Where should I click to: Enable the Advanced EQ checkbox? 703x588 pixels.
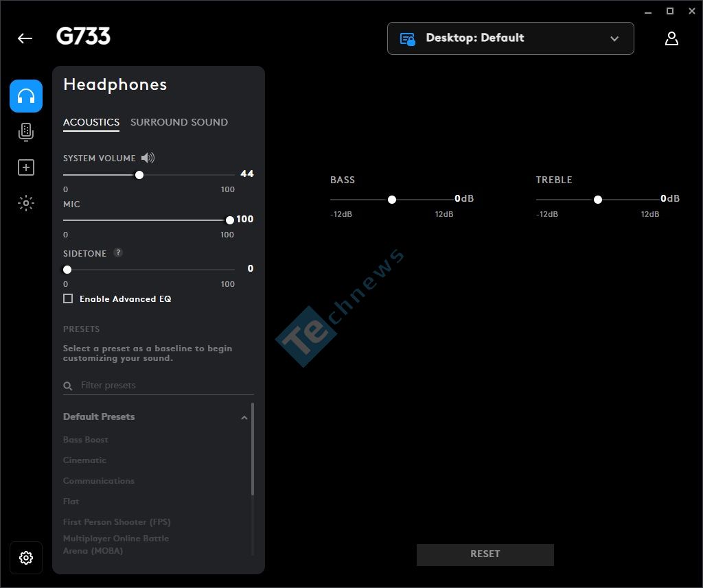68,298
